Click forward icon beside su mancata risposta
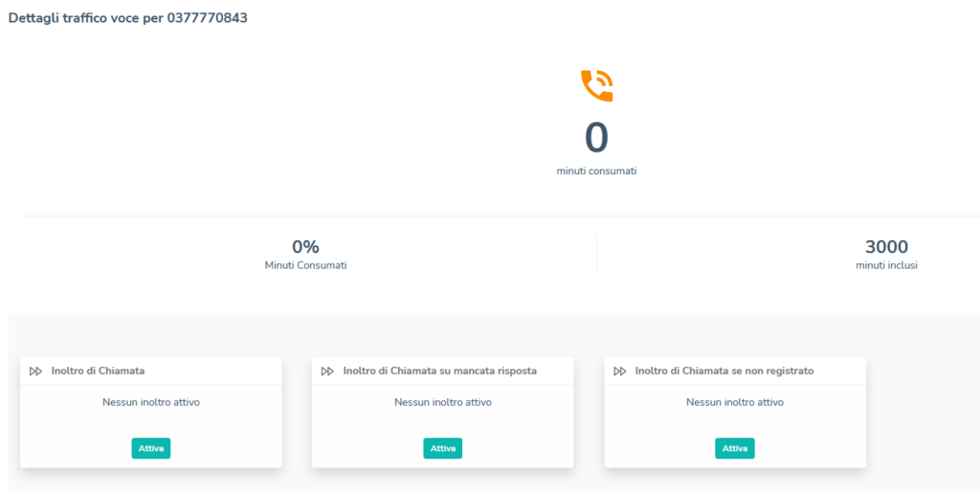 (327, 372)
